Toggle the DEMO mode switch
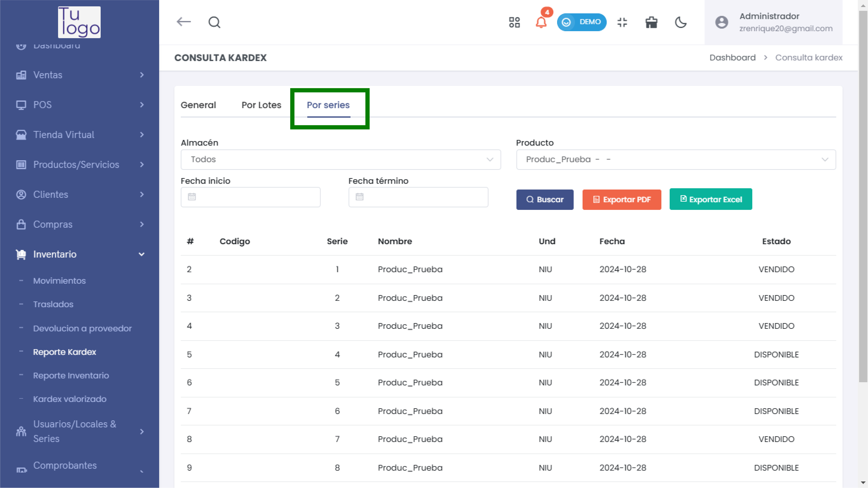Screen dimensions: 868x488 click(x=581, y=22)
